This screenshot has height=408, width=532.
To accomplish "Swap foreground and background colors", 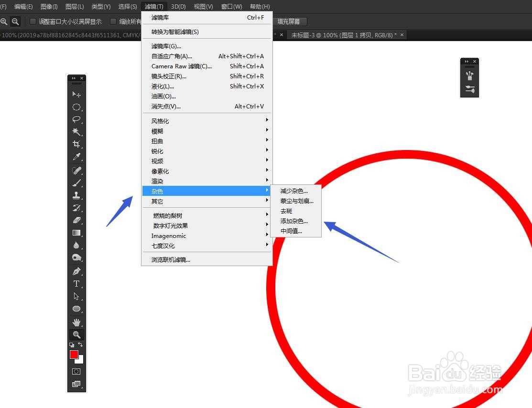I will pyautogui.click(x=81, y=344).
